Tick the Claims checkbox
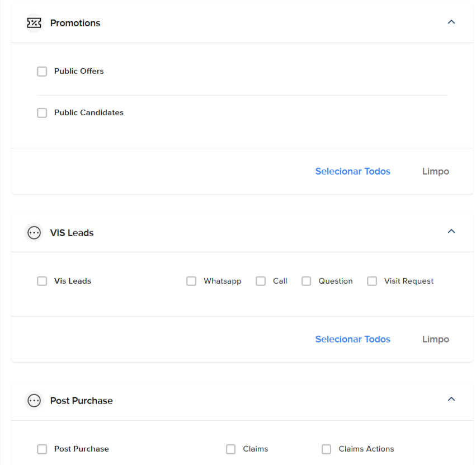 230,449
